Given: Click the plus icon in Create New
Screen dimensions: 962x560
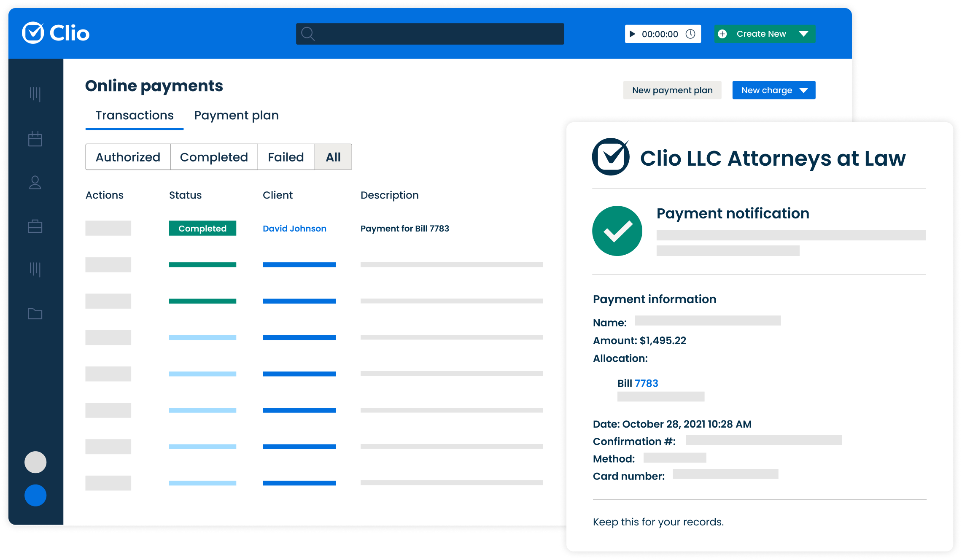Looking at the screenshot, I should click(722, 34).
